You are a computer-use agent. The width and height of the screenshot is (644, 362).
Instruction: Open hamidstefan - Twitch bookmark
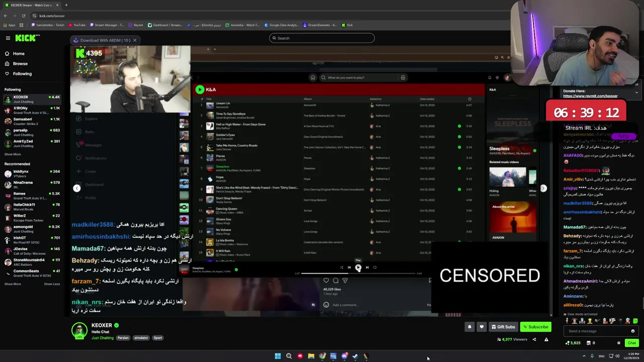tap(48, 25)
